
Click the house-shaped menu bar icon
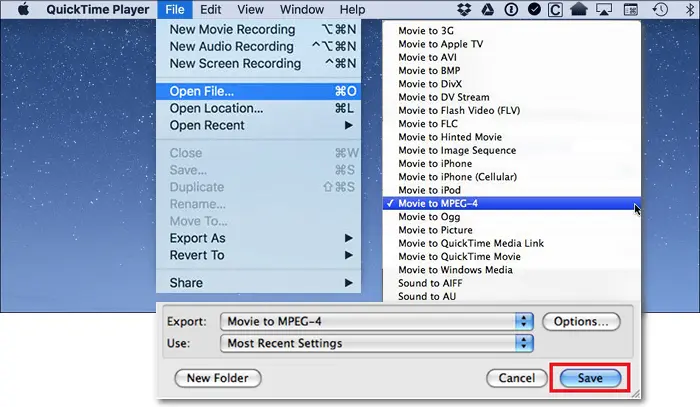pyautogui.click(x=579, y=9)
